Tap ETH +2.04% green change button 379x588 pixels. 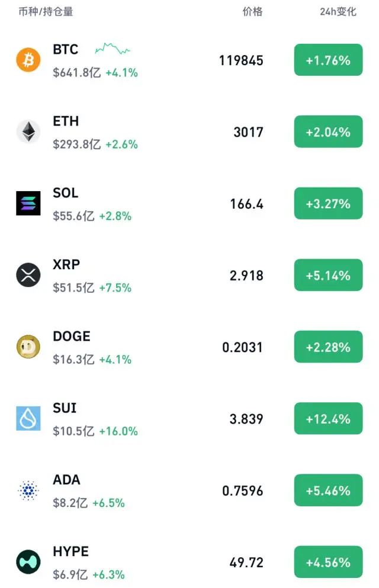(x=328, y=132)
